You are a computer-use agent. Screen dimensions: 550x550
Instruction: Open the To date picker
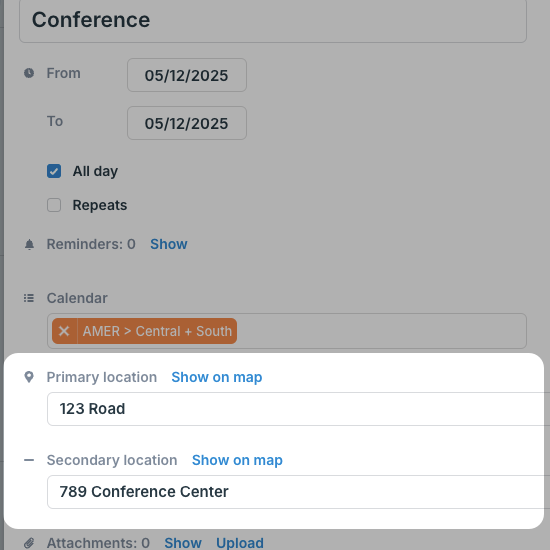(x=187, y=123)
